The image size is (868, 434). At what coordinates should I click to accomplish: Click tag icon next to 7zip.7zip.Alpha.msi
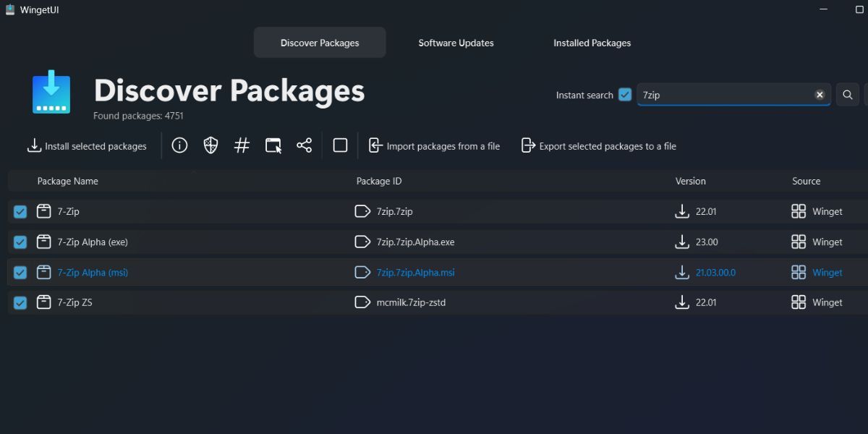tap(362, 272)
